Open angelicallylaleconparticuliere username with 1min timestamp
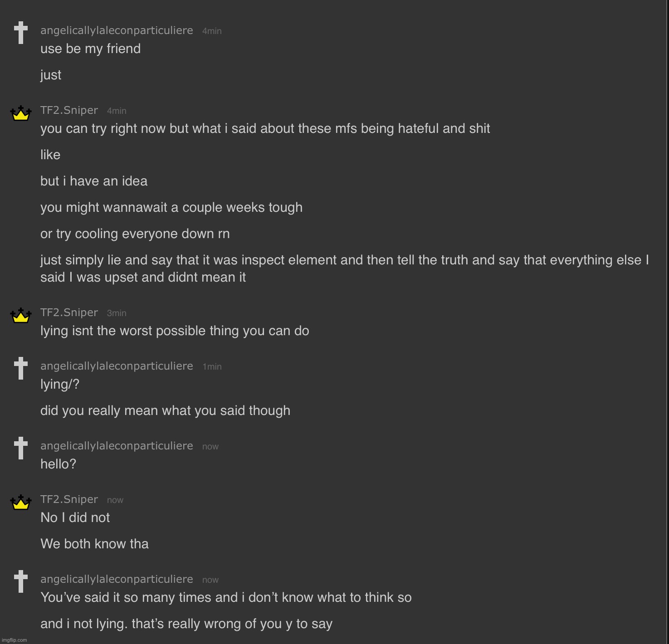Image resolution: width=669 pixels, height=644 pixels. 117,366
